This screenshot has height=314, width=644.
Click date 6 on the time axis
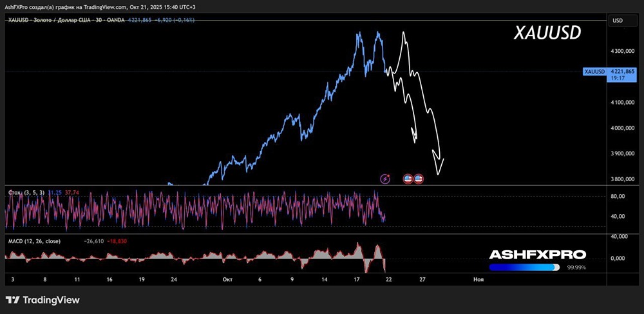point(260,279)
